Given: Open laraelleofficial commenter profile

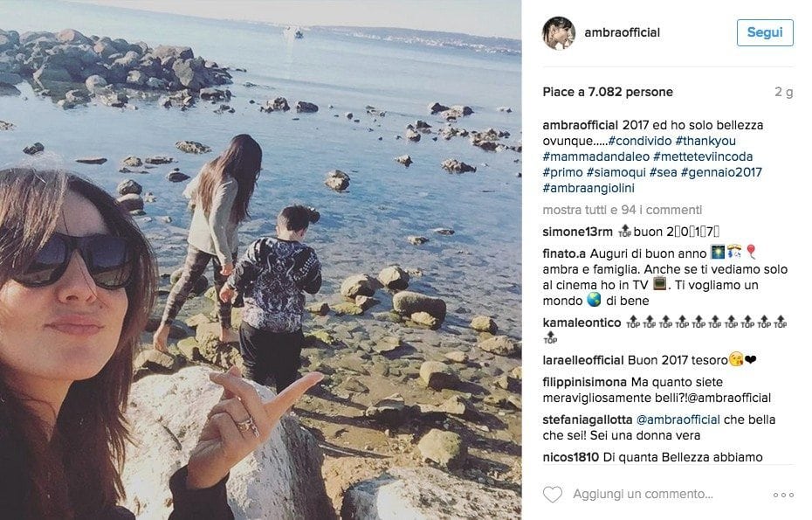Looking at the screenshot, I should (583, 360).
